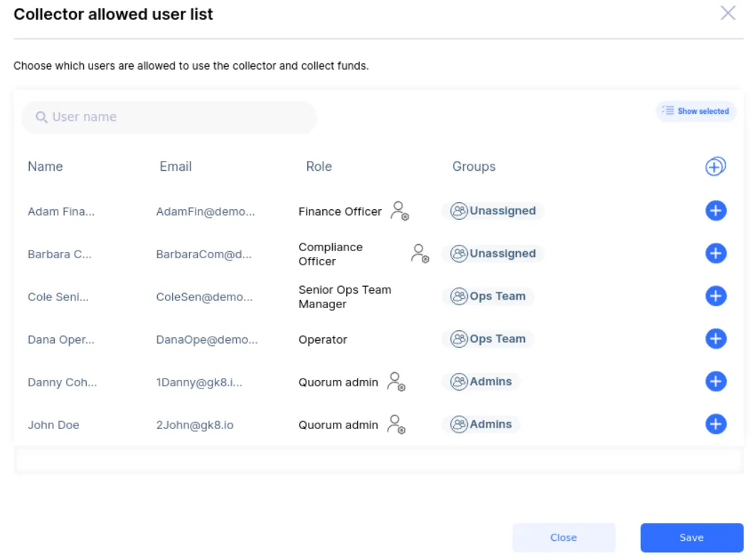756x560 pixels.
Task: Add Dana Oper... using plus button
Action: 715,339
